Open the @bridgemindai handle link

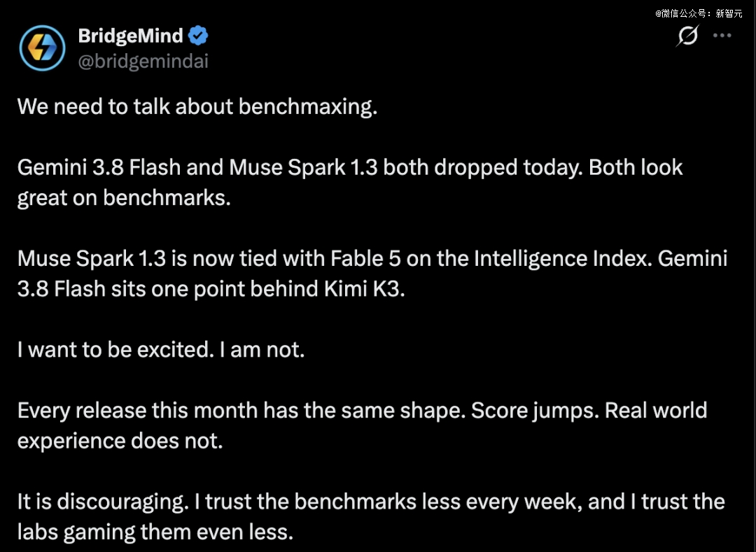pos(143,61)
